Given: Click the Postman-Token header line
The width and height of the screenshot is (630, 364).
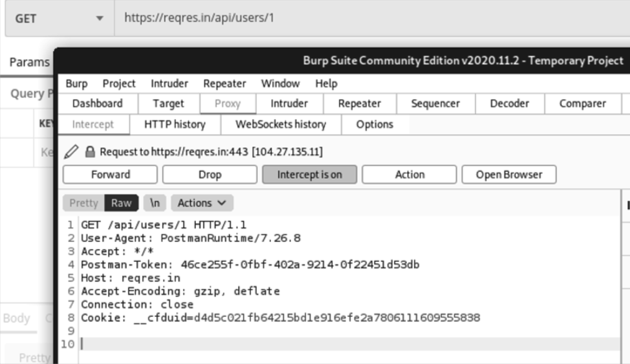Looking at the screenshot, I should coord(250,264).
